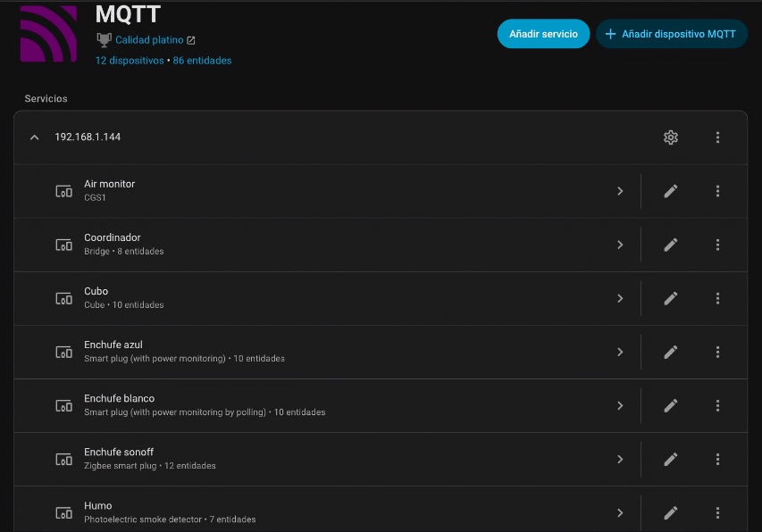
Task: Open three-dot menu for Enchufe azul
Action: [717, 352]
